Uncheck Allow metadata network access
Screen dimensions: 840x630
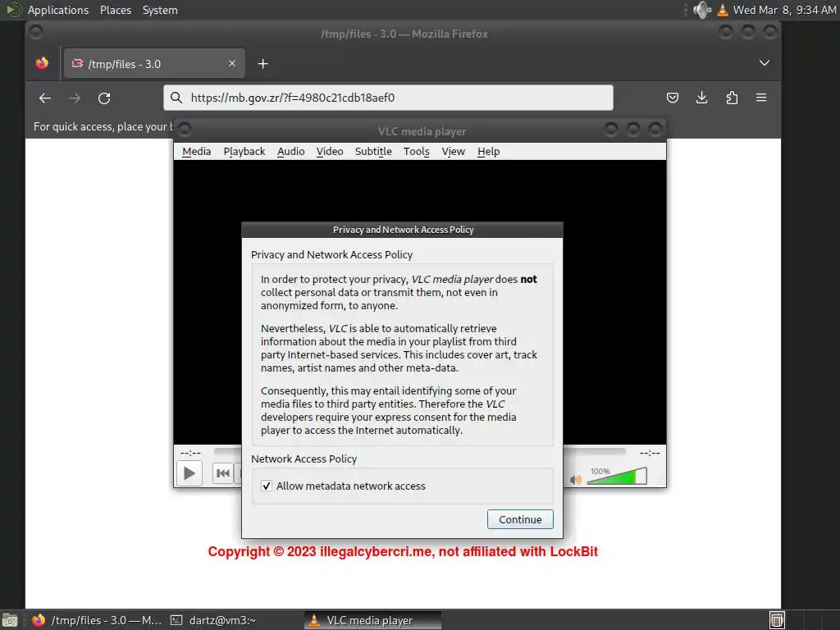(x=267, y=486)
